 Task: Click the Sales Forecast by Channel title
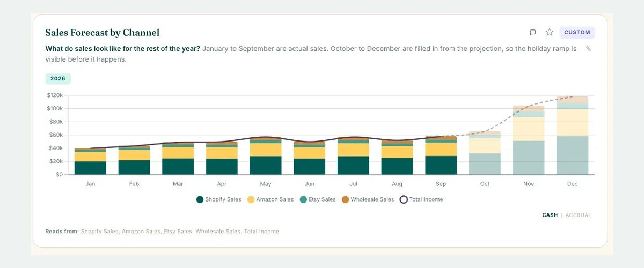[102, 33]
